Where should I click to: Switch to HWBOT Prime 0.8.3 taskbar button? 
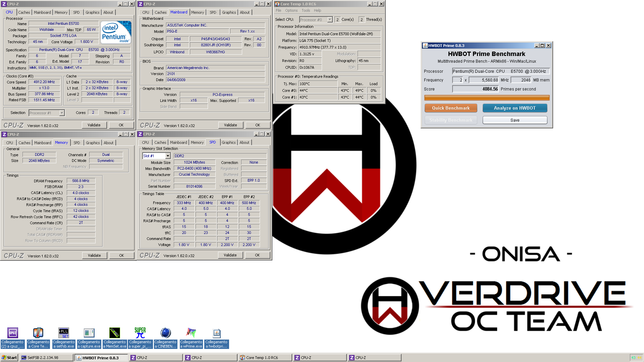point(101,358)
